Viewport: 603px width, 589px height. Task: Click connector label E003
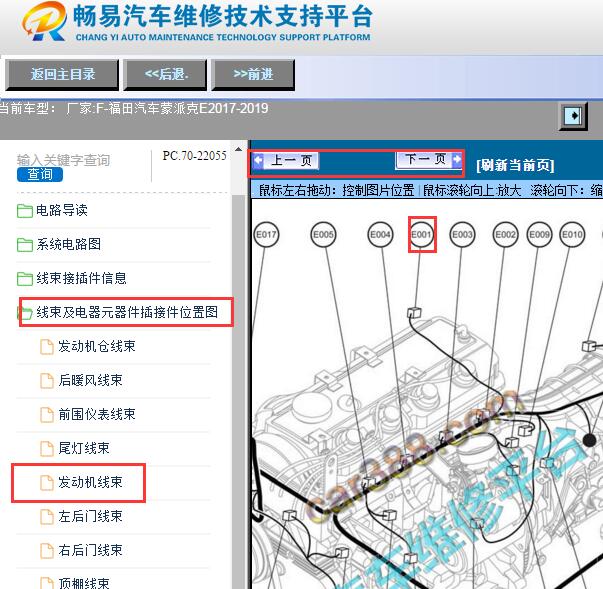462,235
